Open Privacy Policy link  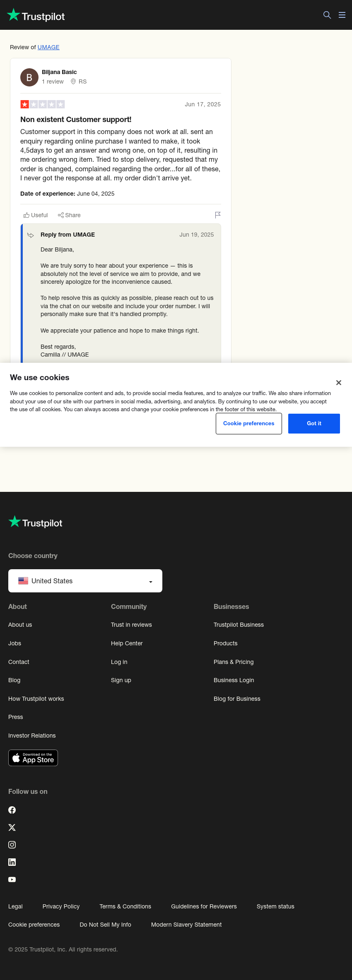pos(61,906)
